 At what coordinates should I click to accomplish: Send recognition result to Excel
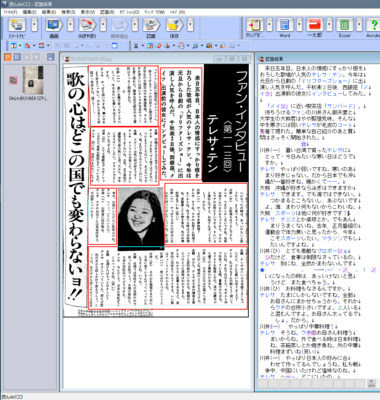[345, 25]
